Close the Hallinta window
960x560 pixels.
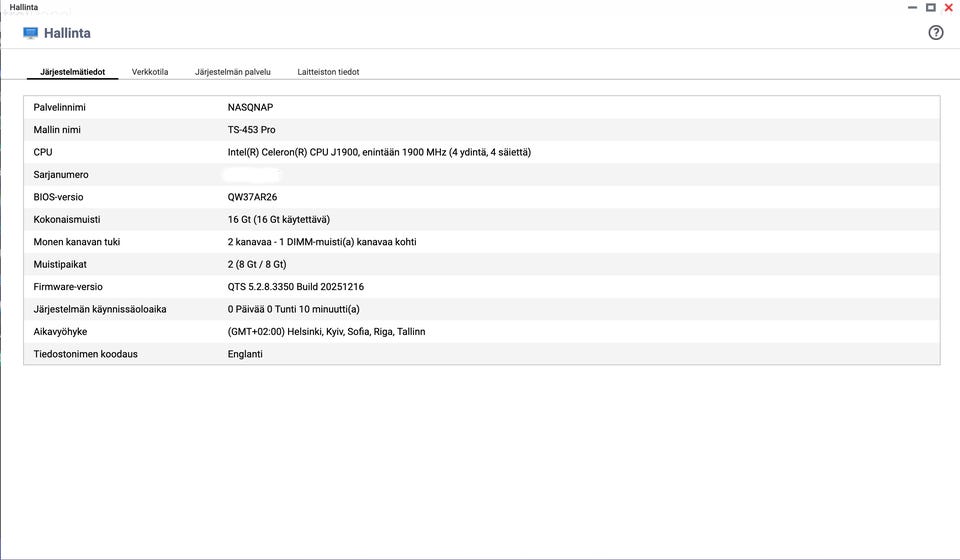[948, 7]
